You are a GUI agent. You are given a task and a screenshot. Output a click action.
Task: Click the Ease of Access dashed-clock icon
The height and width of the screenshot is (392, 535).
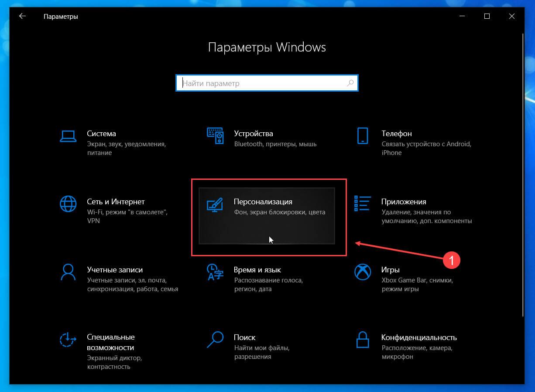[x=68, y=340]
